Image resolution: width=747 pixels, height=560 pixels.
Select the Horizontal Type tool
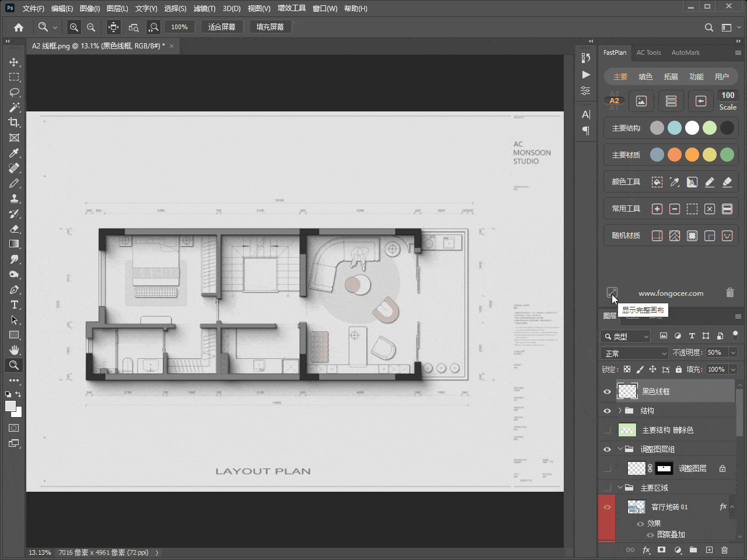coord(14,305)
